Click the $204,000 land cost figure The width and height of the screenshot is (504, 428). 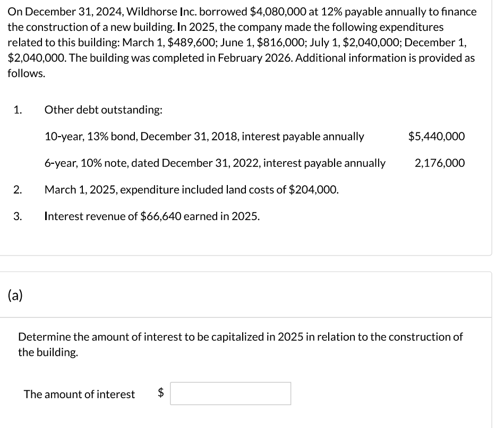click(310, 190)
